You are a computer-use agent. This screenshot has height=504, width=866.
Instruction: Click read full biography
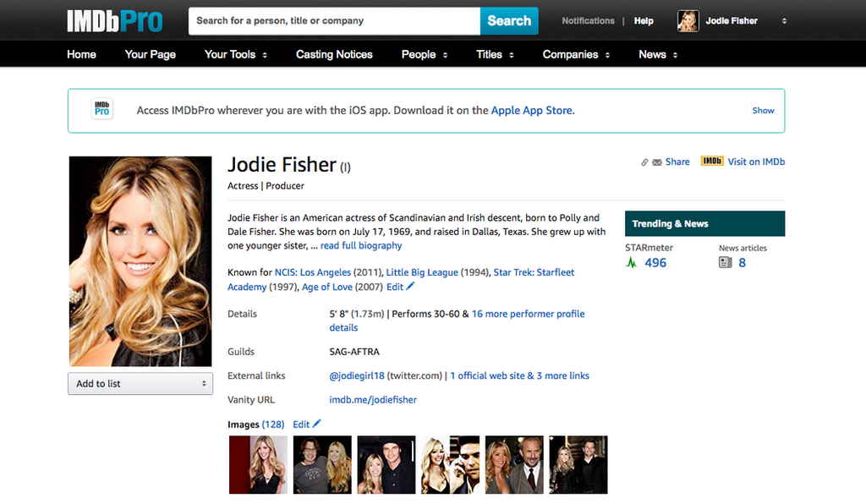pyautogui.click(x=361, y=245)
